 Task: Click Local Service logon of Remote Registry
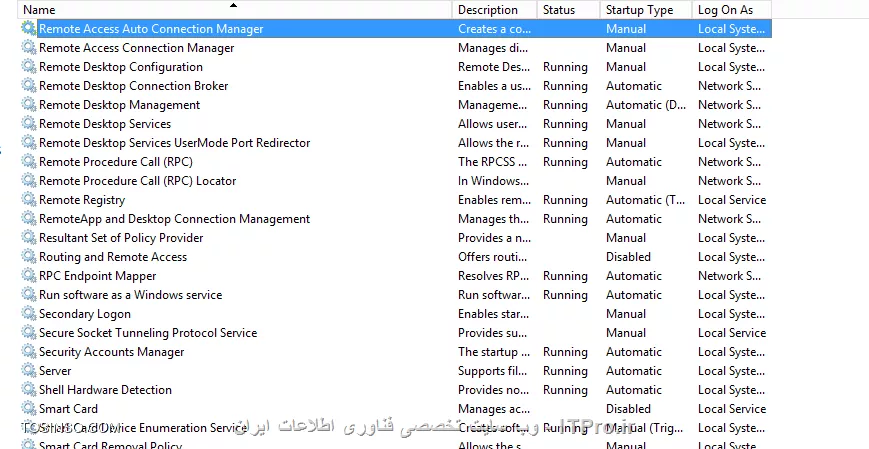pos(732,200)
